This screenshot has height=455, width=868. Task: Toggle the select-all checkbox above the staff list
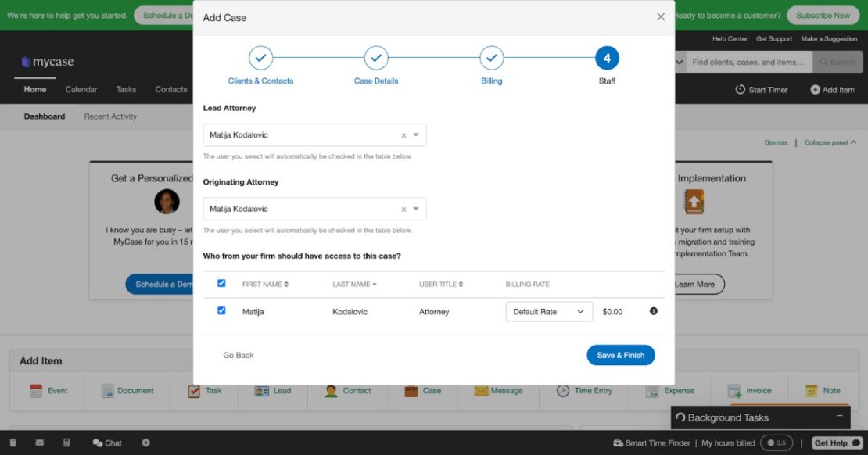pos(221,284)
